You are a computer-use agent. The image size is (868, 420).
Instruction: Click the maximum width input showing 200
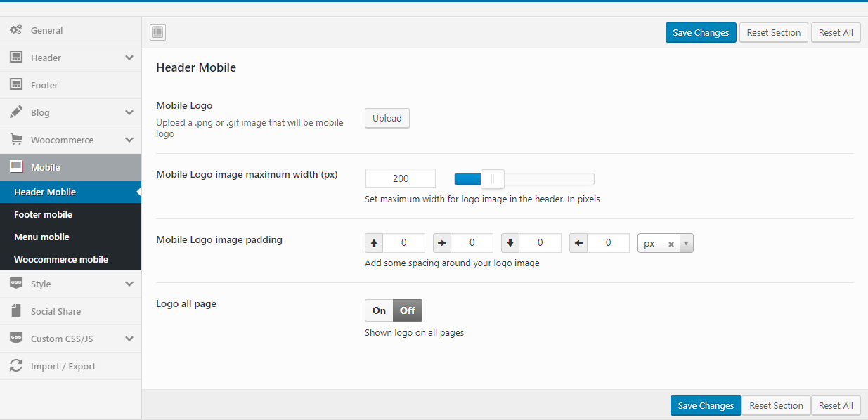400,178
